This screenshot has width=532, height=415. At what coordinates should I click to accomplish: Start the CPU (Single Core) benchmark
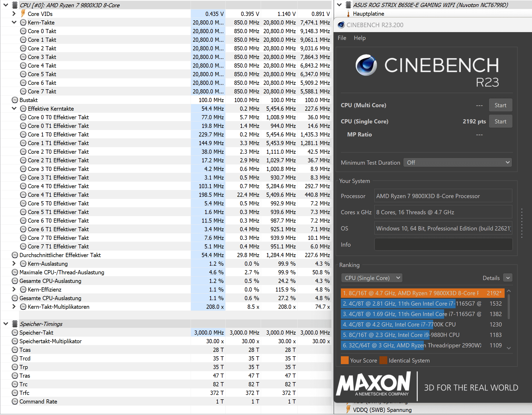click(x=500, y=121)
